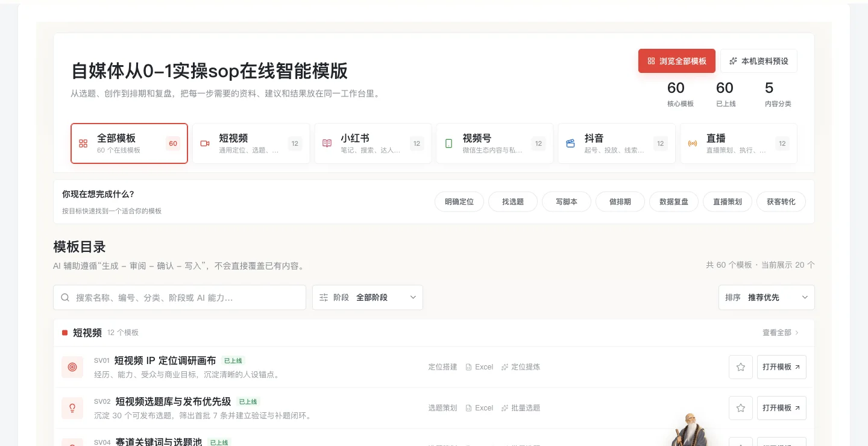Click the 批量选题 tag in row SV02
This screenshot has height=446, width=868.
(x=521, y=408)
